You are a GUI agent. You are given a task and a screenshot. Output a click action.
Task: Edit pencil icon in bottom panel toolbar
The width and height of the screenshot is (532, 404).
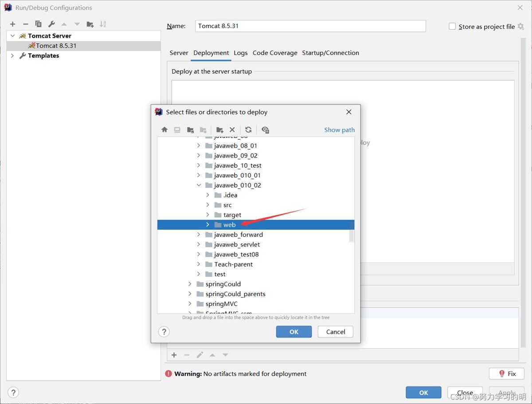coord(200,355)
